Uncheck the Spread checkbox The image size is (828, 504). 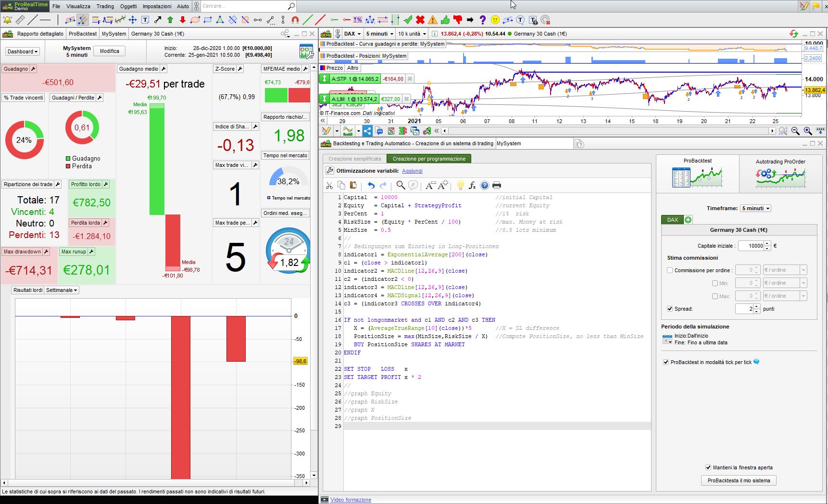click(x=670, y=309)
